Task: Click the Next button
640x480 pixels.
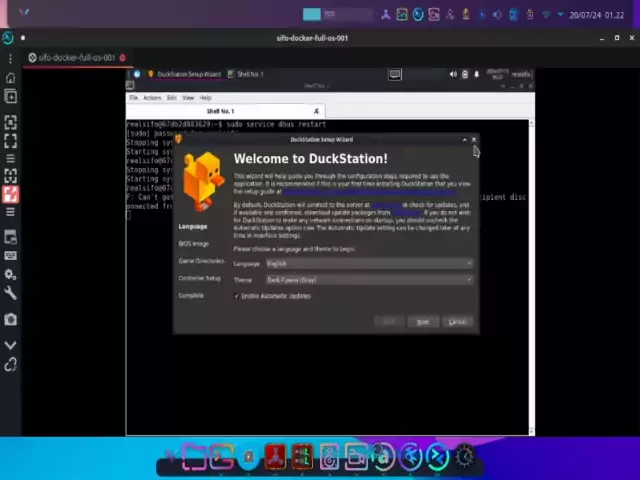Action: [x=422, y=322]
